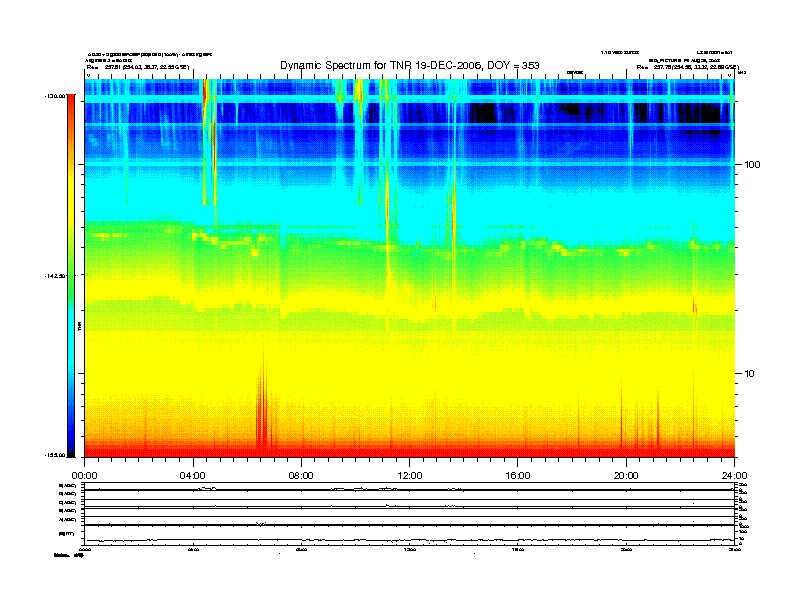Viewport: 792px width, 612px height.
Task: Click the -155.00 color scale label
Action: tap(55, 455)
